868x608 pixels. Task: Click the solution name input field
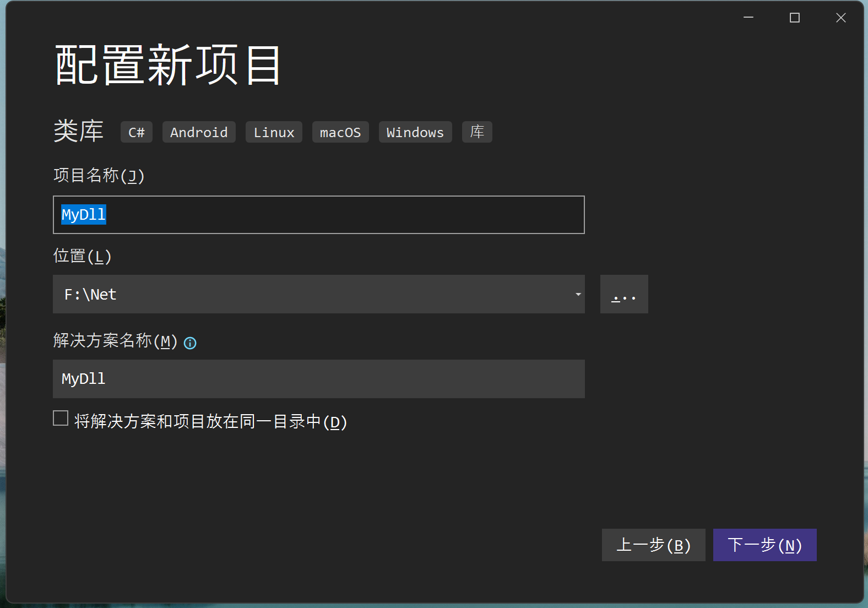click(318, 379)
